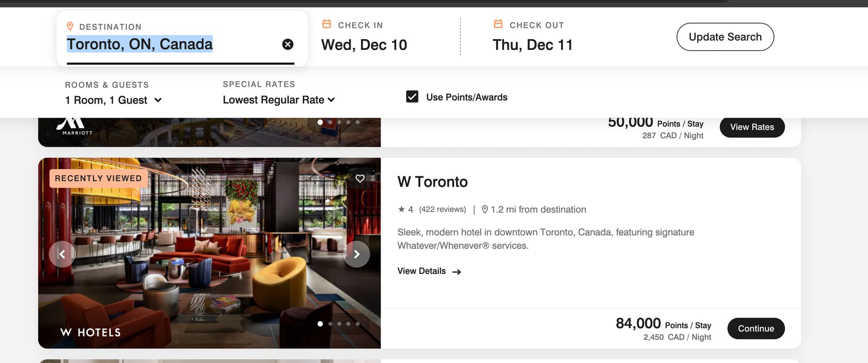Image resolution: width=868 pixels, height=363 pixels.
Task: Click View Rates for the Marriott hotel
Action: [x=752, y=127]
